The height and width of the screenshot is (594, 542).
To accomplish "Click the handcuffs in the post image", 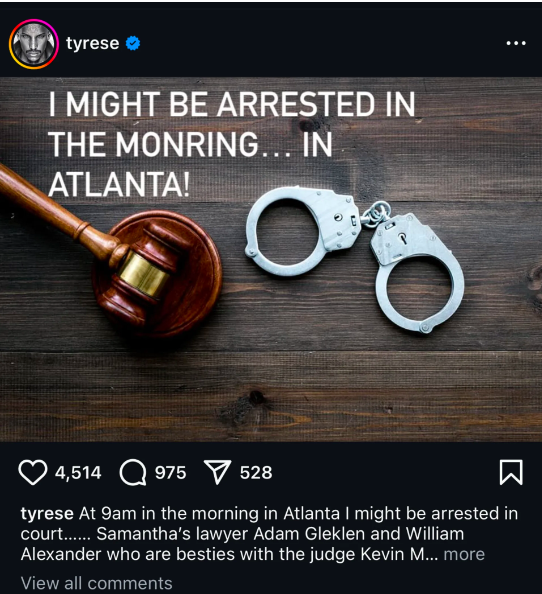I will (355, 259).
